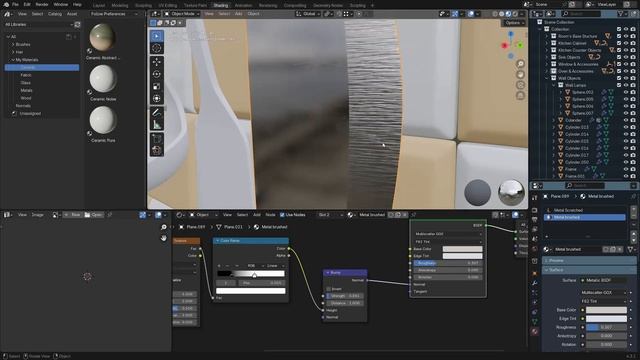Viewport: 640px width, 360px height.
Task: Select the Scale tool
Action: point(156,87)
